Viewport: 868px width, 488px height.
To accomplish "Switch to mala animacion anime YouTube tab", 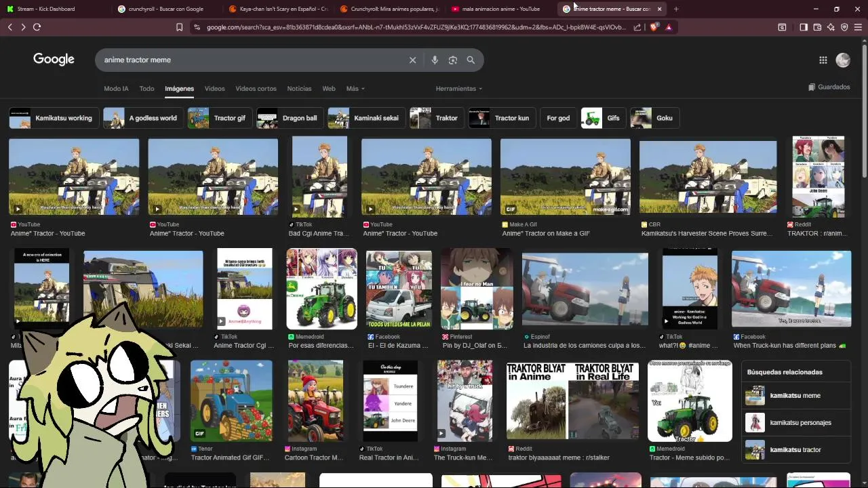I will pos(500,9).
